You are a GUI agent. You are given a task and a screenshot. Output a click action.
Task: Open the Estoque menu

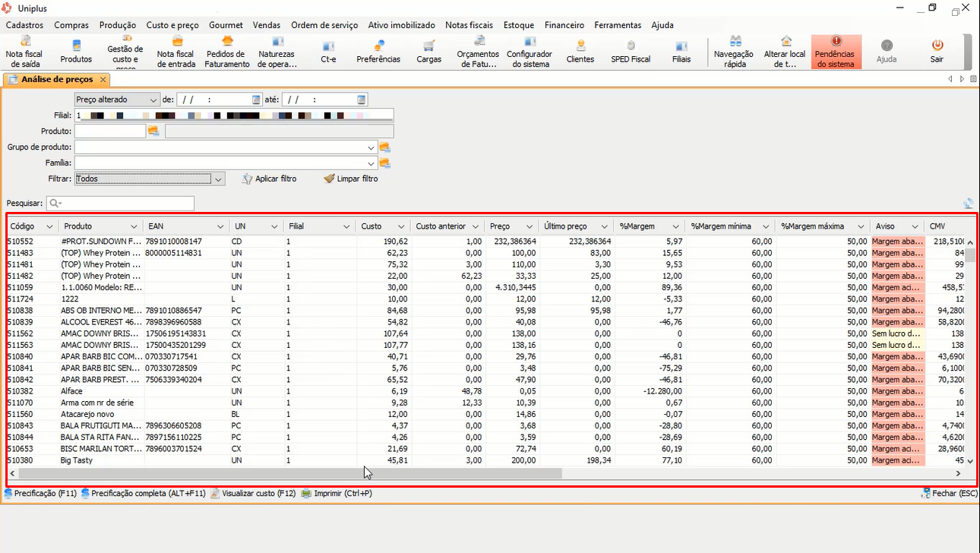coord(519,25)
